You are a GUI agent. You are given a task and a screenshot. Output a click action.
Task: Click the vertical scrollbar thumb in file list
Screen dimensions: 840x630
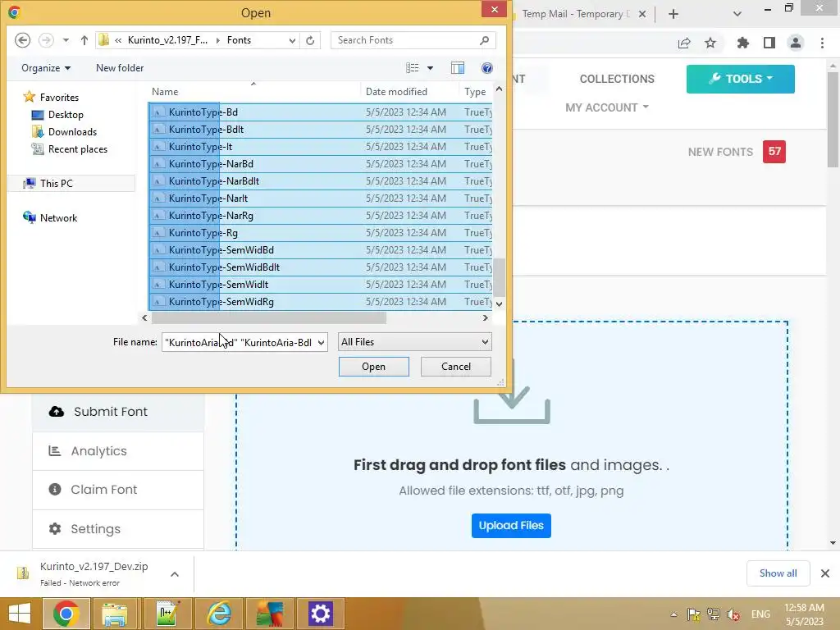click(499, 277)
